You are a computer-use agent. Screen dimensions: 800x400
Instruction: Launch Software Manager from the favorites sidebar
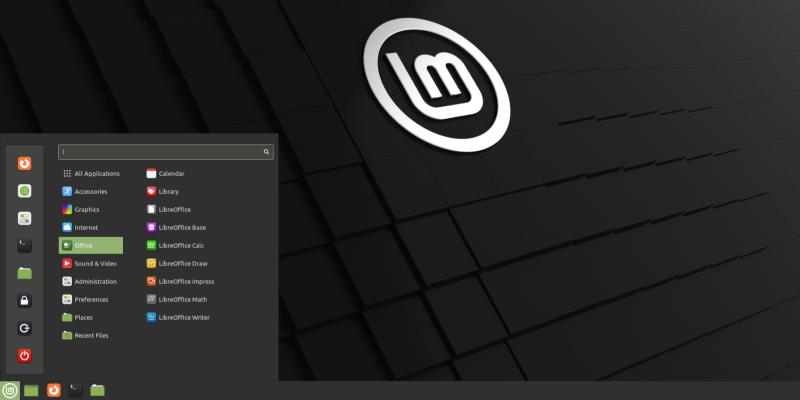click(25, 191)
